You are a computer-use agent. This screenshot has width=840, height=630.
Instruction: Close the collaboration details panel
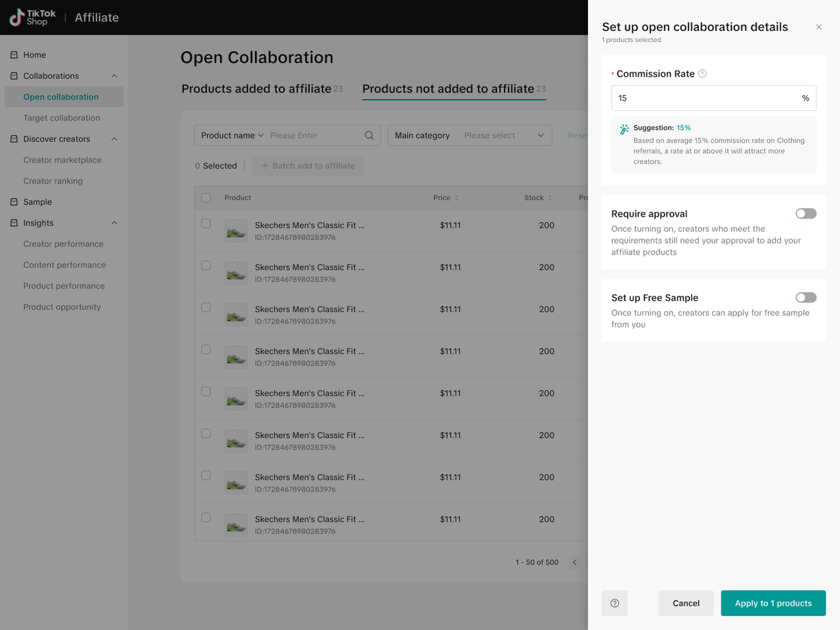[x=818, y=27]
